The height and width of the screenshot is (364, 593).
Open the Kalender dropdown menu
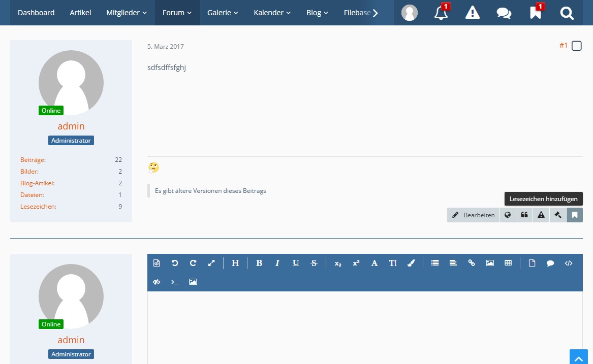tap(272, 13)
